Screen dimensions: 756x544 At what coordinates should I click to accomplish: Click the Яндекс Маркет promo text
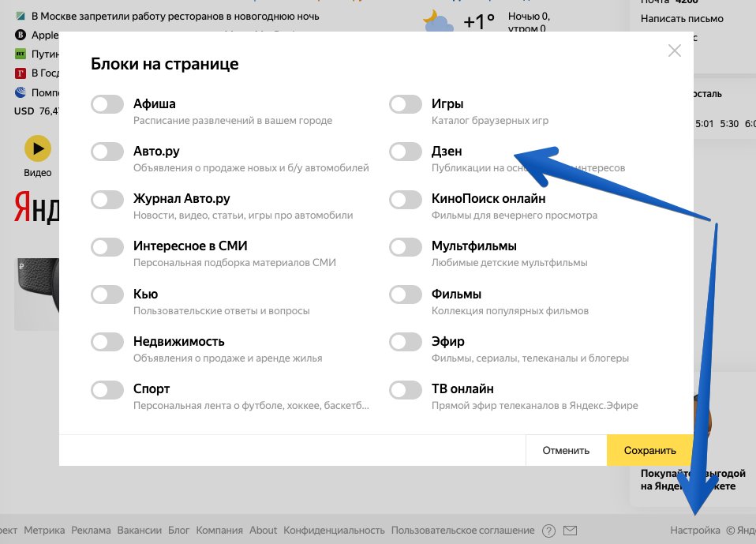click(693, 479)
